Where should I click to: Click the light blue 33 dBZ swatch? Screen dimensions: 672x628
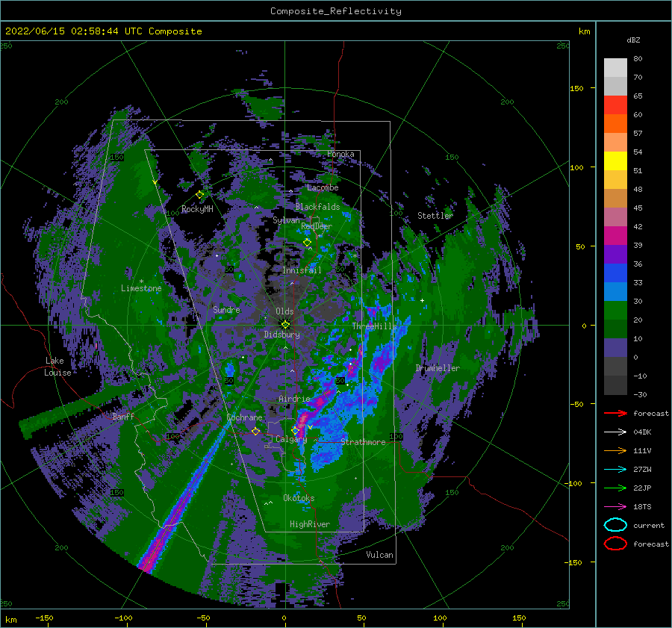tap(615, 291)
